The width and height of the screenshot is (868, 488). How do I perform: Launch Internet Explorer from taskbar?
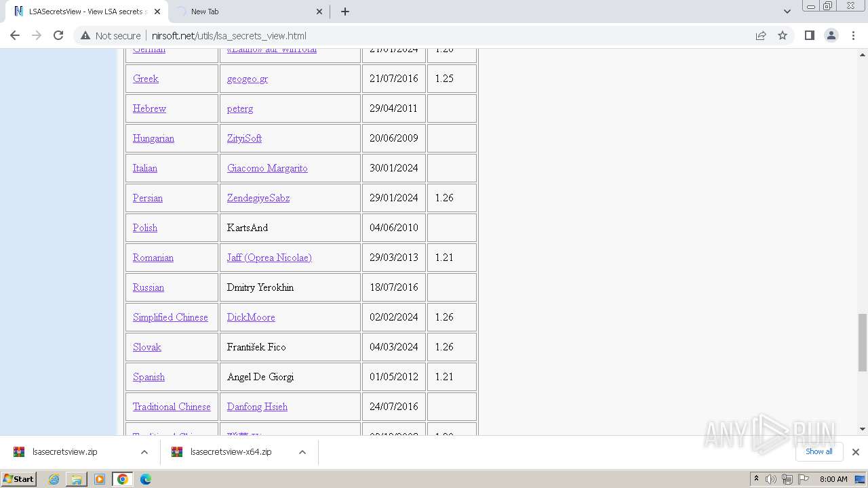click(x=54, y=479)
